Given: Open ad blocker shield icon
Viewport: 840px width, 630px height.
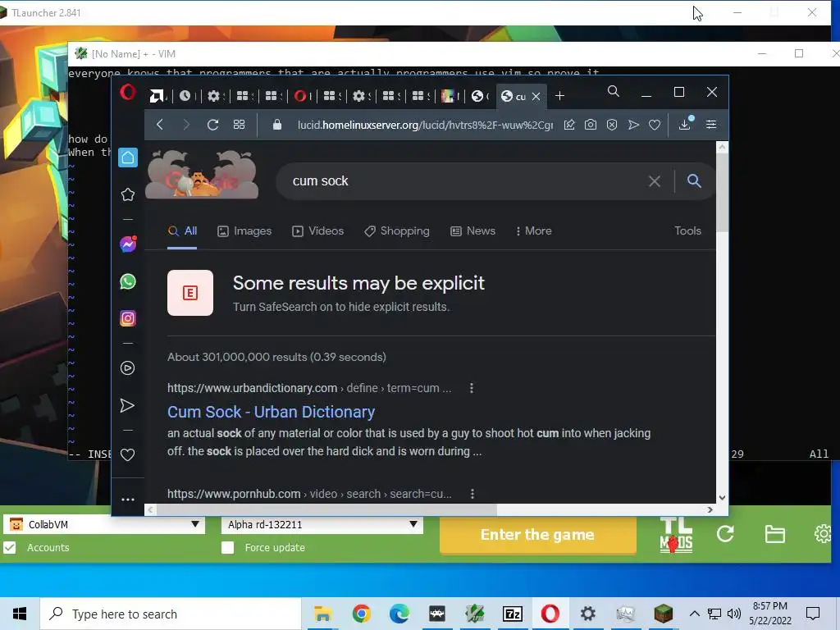Looking at the screenshot, I should pos(612,125).
